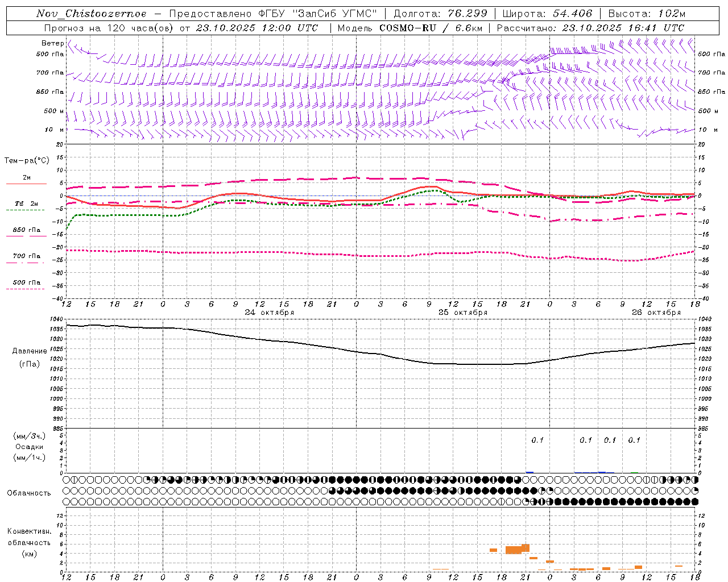
Task: Click the 2м legend entry
Action: click(x=27, y=178)
